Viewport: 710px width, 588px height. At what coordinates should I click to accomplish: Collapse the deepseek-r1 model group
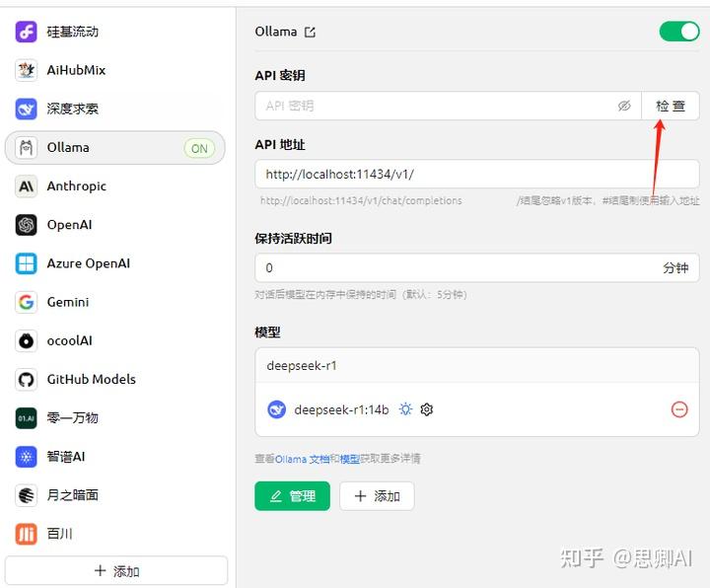477,366
